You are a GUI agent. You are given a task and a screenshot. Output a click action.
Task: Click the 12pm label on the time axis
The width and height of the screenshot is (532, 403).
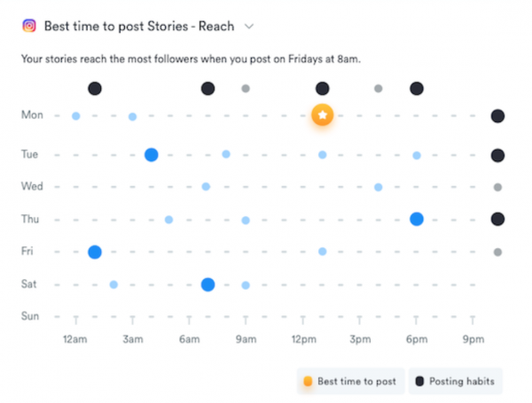303,340
